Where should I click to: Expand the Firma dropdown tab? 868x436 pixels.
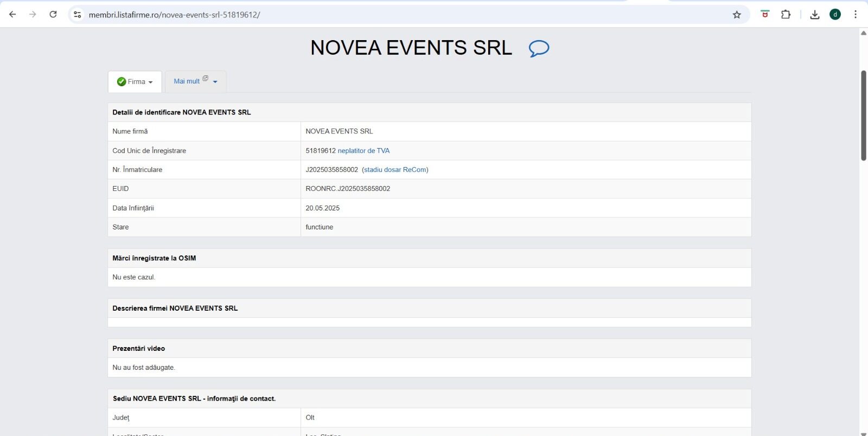pyautogui.click(x=135, y=82)
